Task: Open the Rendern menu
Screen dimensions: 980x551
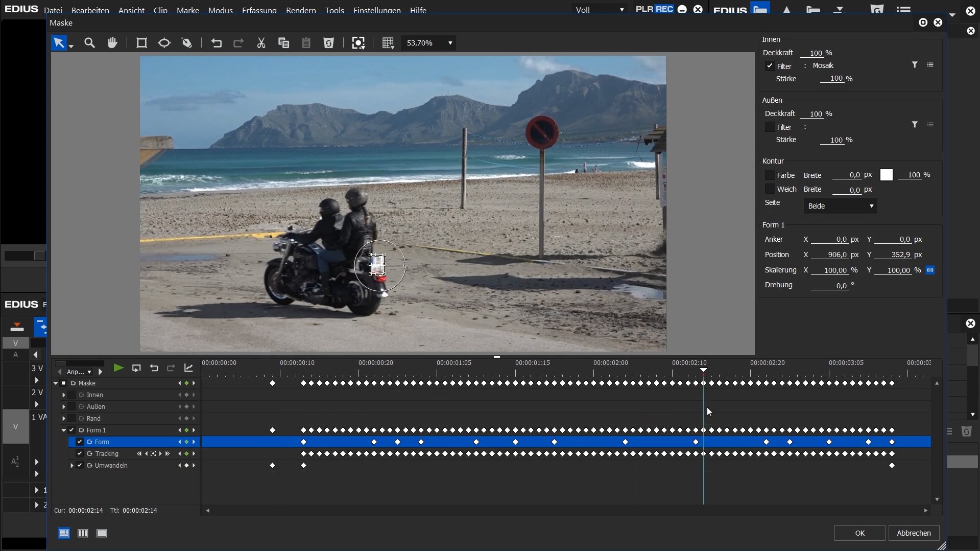Action: (x=301, y=10)
